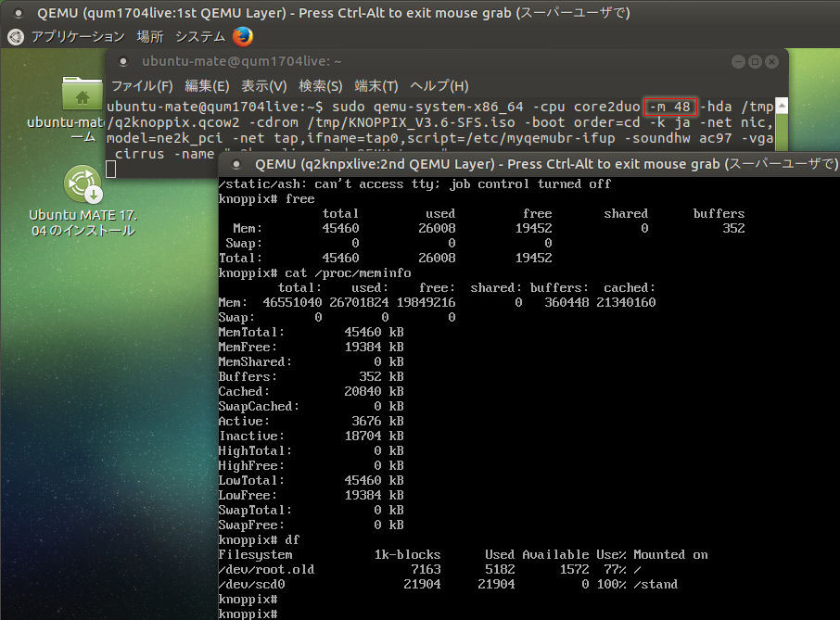Click the 'LowTotal:' row
The image size is (840, 620).
coord(311,480)
